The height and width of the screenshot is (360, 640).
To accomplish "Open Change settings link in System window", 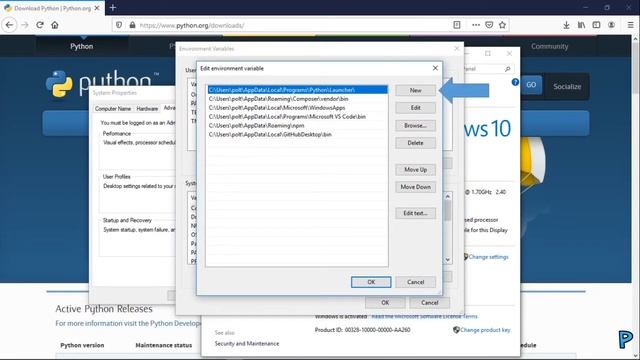I will point(488,257).
